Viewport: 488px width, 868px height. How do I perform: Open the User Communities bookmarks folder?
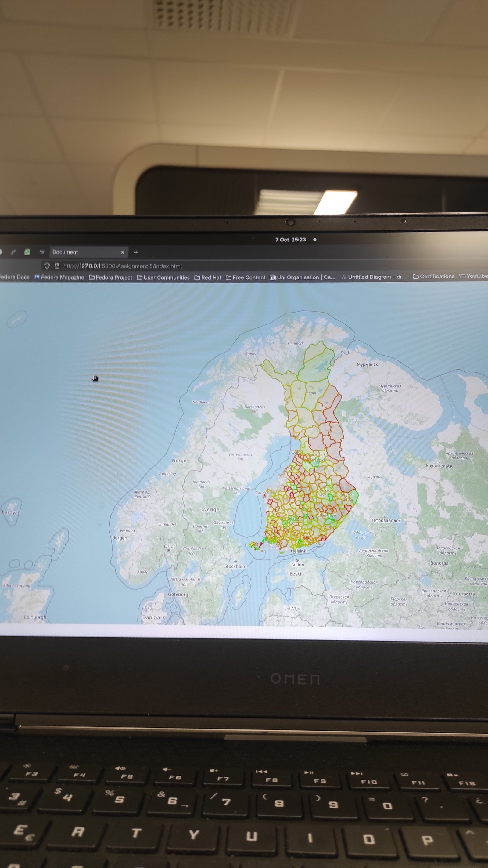tap(163, 278)
